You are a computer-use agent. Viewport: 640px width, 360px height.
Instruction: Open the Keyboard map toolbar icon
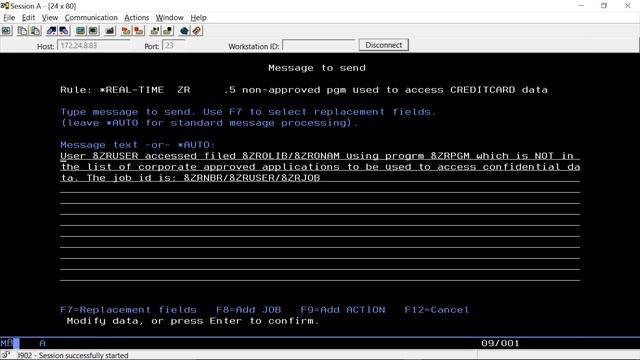109,31
